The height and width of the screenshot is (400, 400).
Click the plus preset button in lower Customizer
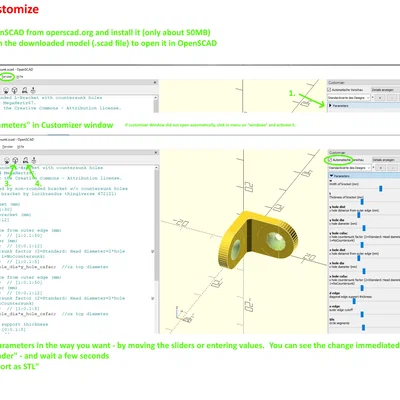380,168
